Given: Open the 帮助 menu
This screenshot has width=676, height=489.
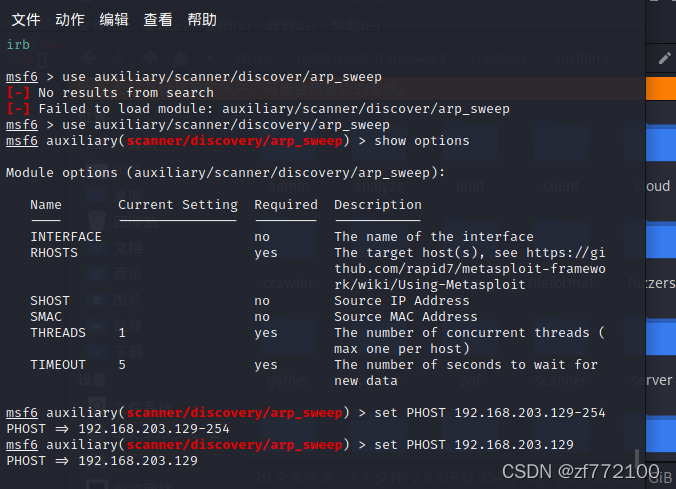Looking at the screenshot, I should pos(202,20).
